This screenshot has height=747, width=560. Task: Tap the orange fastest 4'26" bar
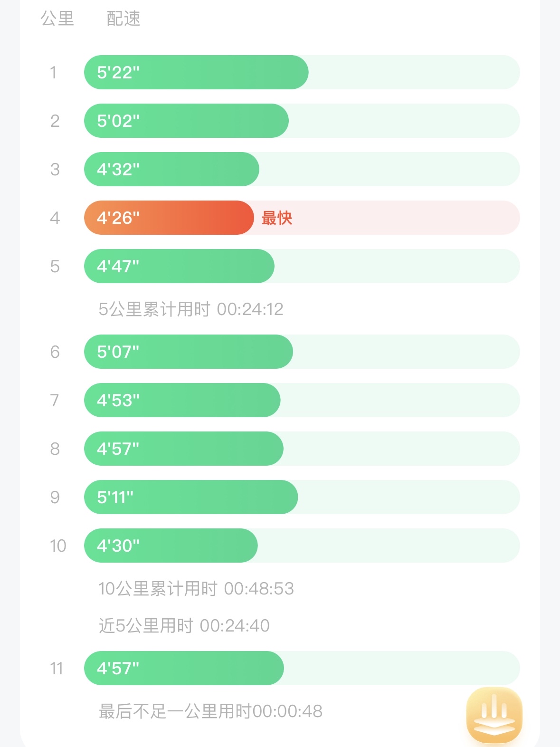pos(169,218)
